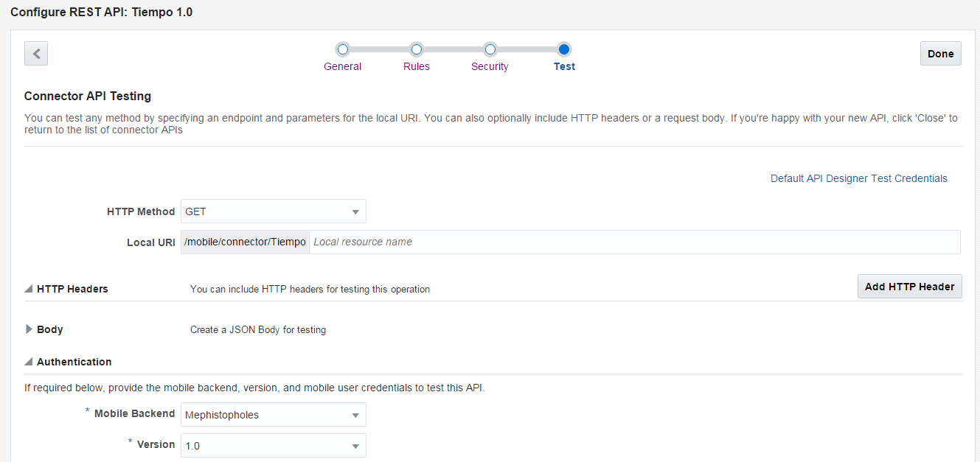Click the Test step circle
The width and height of the screenshot is (980, 462).
[x=564, y=49]
